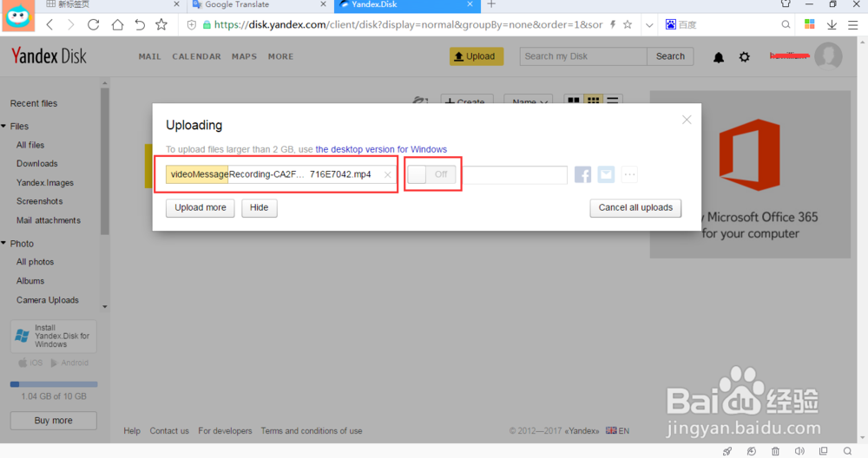Open settings with the gear icon
Screen dimensions: 868x458
(x=745, y=57)
